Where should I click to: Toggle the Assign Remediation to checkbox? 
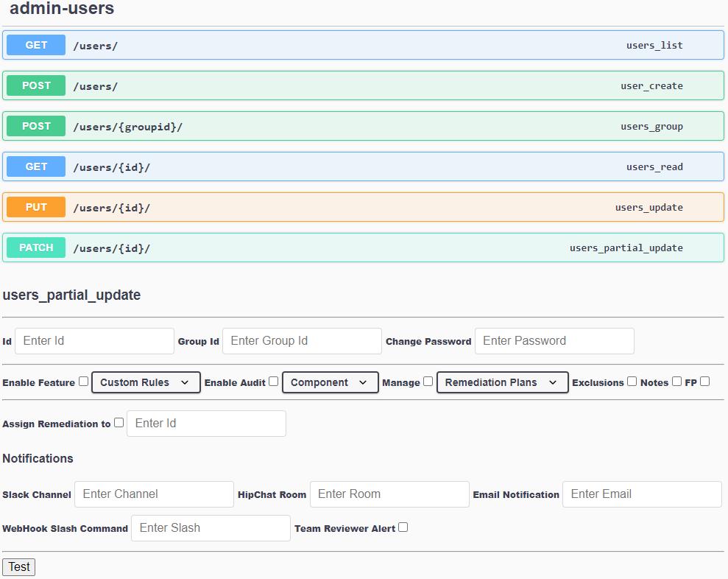click(119, 422)
